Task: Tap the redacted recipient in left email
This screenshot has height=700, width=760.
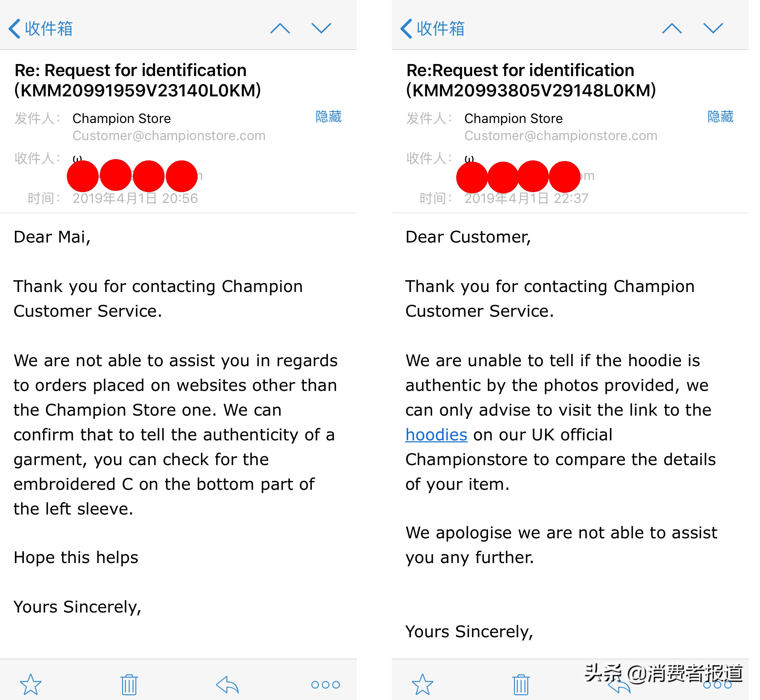Action: [x=132, y=175]
